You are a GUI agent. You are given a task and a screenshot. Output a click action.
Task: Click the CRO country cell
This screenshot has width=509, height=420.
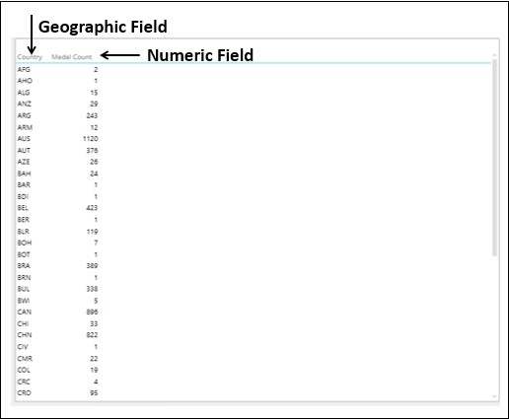point(25,392)
